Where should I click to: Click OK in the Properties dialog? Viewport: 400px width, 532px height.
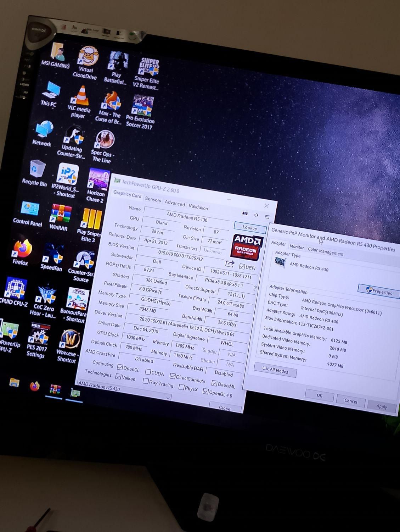click(319, 395)
